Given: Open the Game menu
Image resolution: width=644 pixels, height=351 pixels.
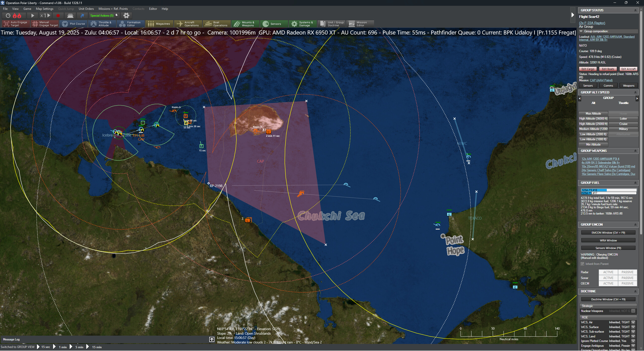Looking at the screenshot, I should pyautogui.click(x=27, y=9).
